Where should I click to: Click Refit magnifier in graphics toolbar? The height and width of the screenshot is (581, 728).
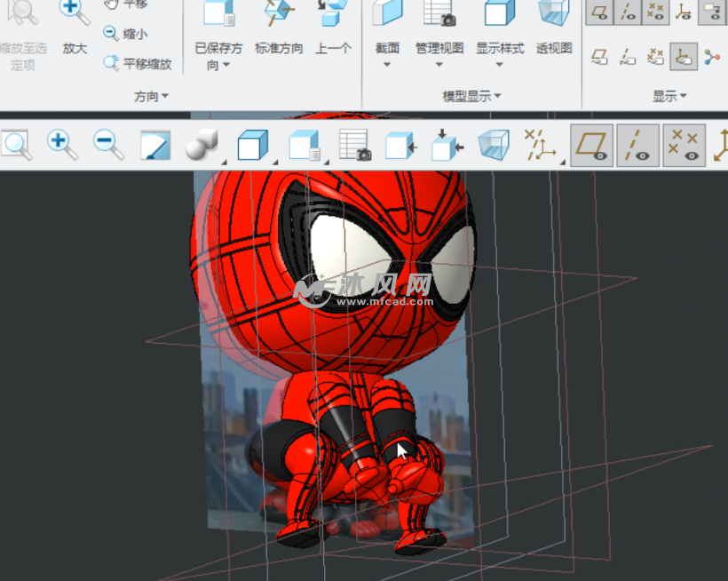tap(17, 146)
